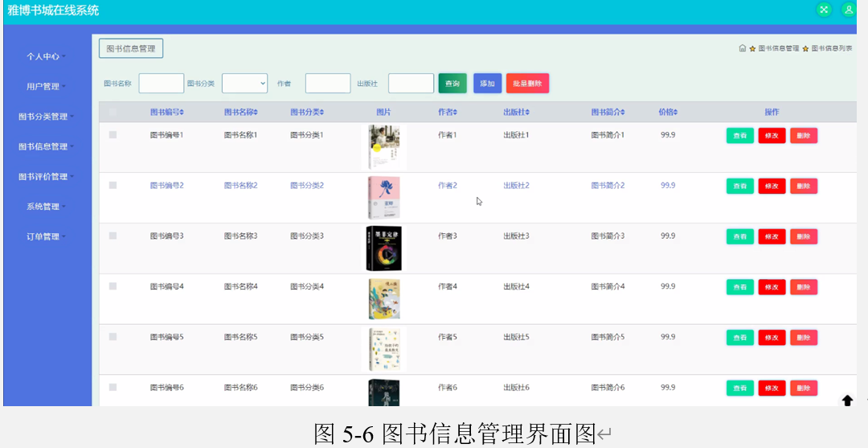
Task: Check the box for 图书编号4 row
Action: [x=113, y=286]
